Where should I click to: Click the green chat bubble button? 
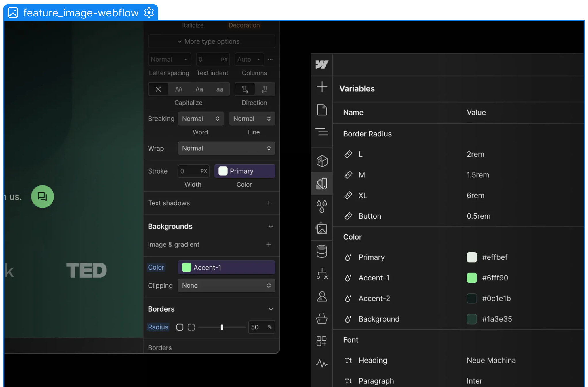pyautogui.click(x=42, y=196)
